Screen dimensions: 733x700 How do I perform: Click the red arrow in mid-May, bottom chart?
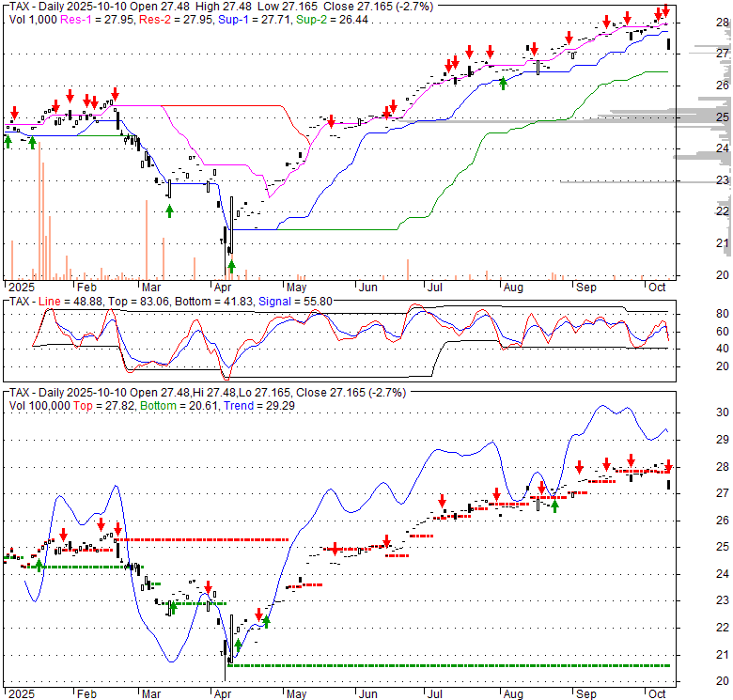pos(334,549)
